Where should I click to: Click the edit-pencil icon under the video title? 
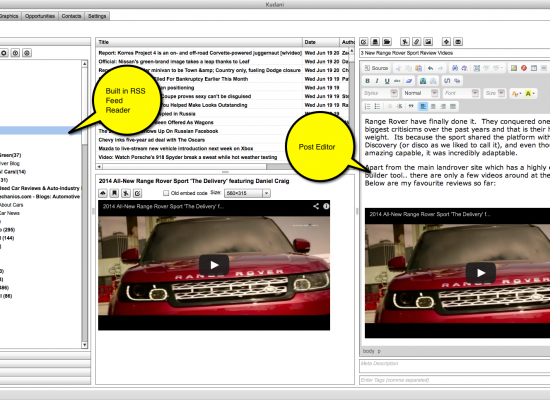(x=138, y=193)
